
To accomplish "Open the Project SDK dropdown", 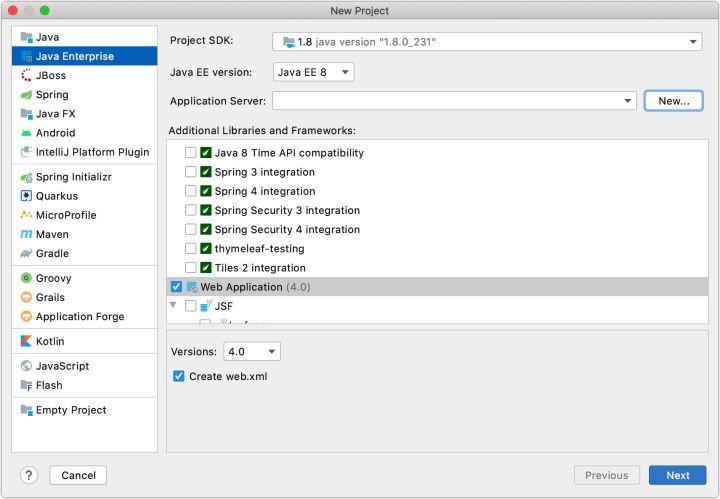I will click(x=487, y=41).
